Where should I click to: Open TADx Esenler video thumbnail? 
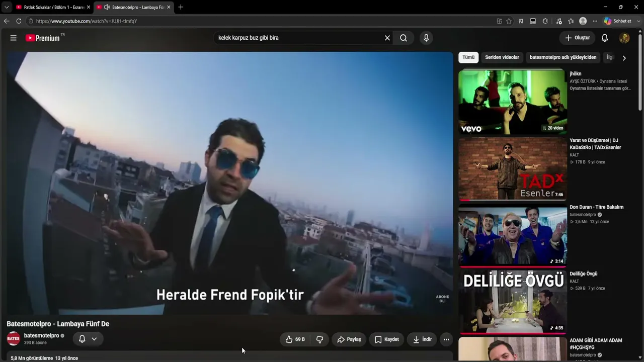click(x=513, y=169)
